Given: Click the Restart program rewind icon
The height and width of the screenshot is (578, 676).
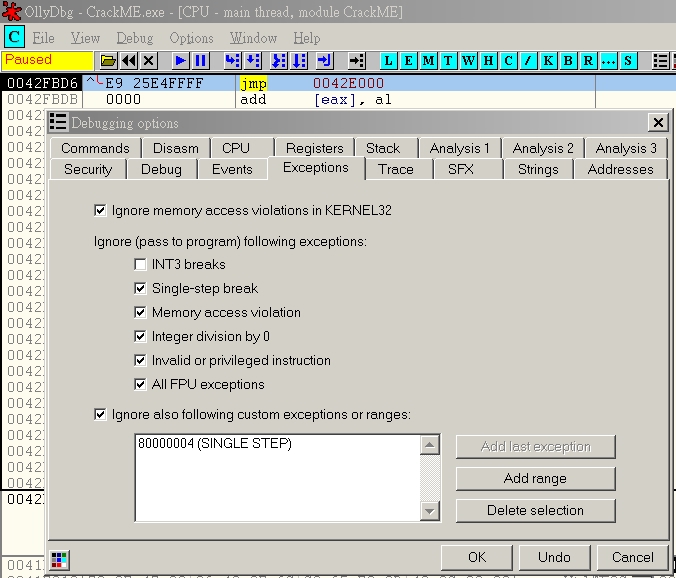Looking at the screenshot, I should coord(128,60).
